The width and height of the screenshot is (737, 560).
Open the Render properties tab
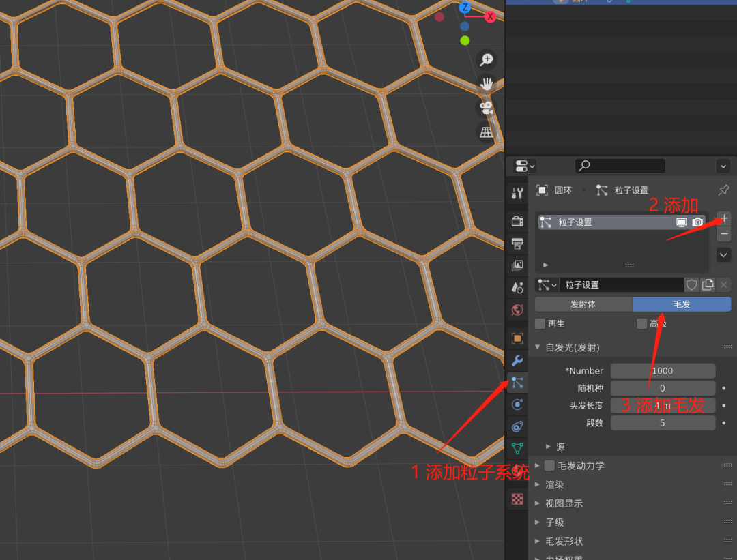[x=517, y=221]
